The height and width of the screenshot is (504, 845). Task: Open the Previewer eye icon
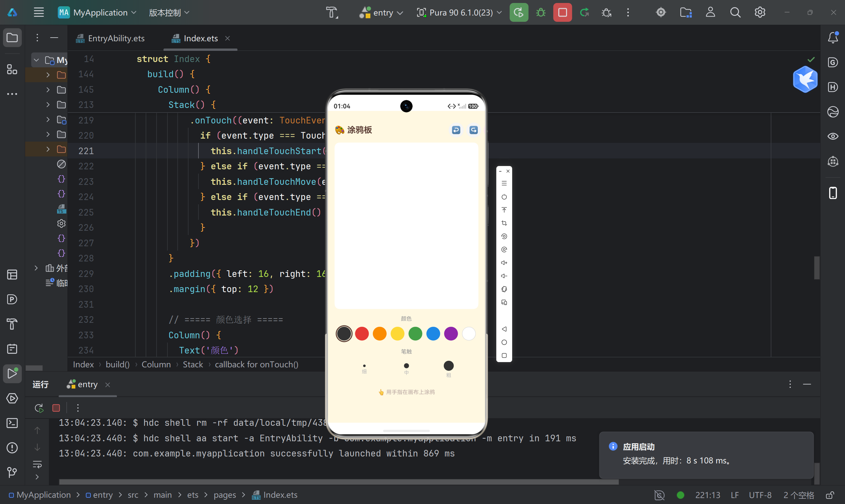pos(833,136)
